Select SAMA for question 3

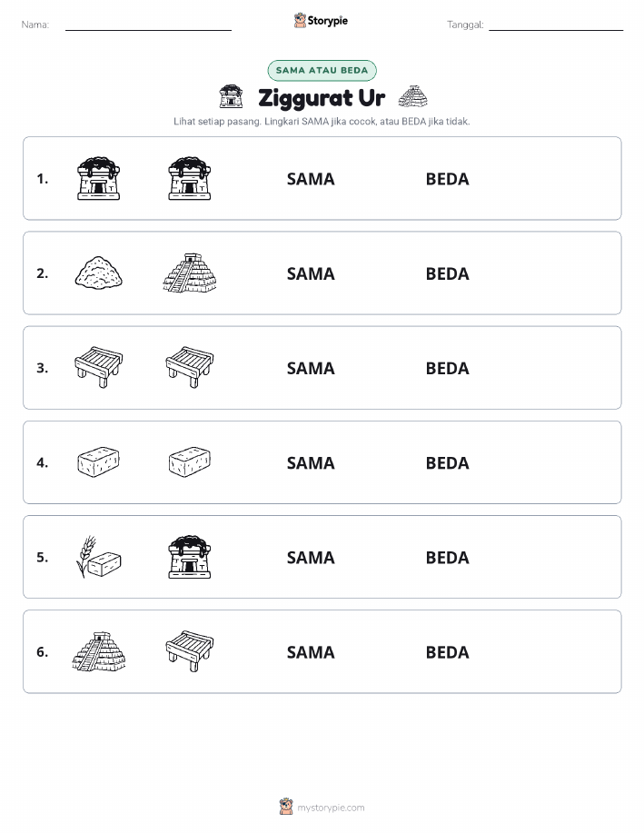click(311, 368)
